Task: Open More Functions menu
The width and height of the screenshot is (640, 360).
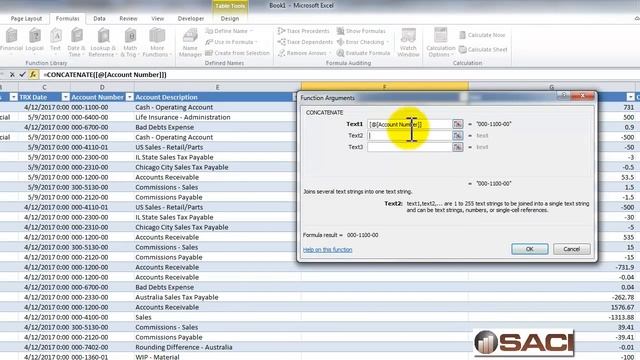Action: click(x=156, y=42)
